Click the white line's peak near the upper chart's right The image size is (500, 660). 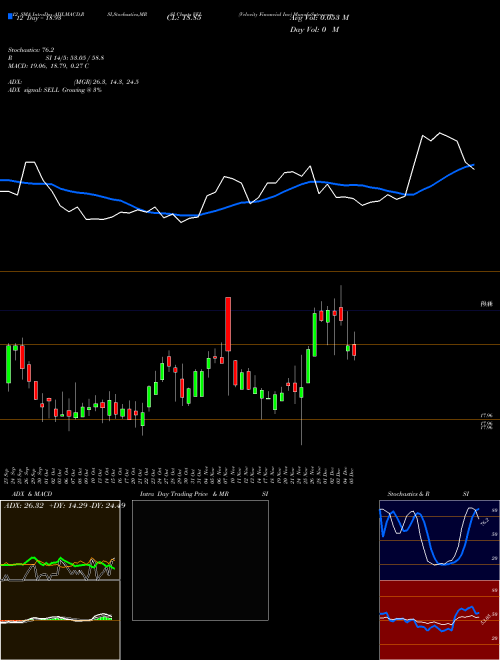(440, 133)
